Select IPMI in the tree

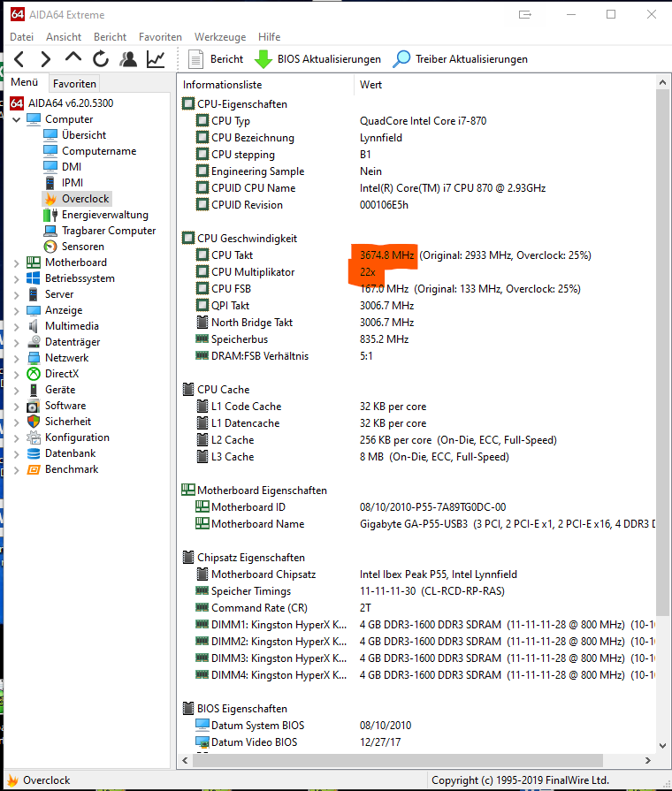[x=73, y=183]
